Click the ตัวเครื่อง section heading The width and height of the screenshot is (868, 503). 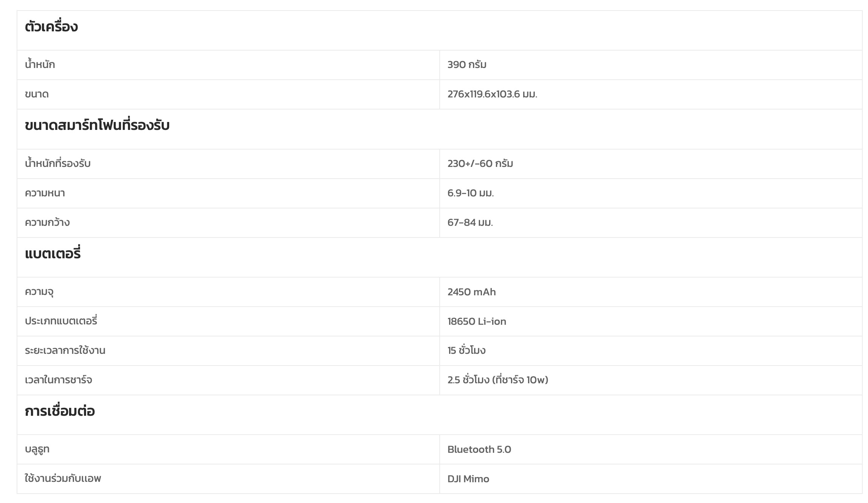pos(51,27)
